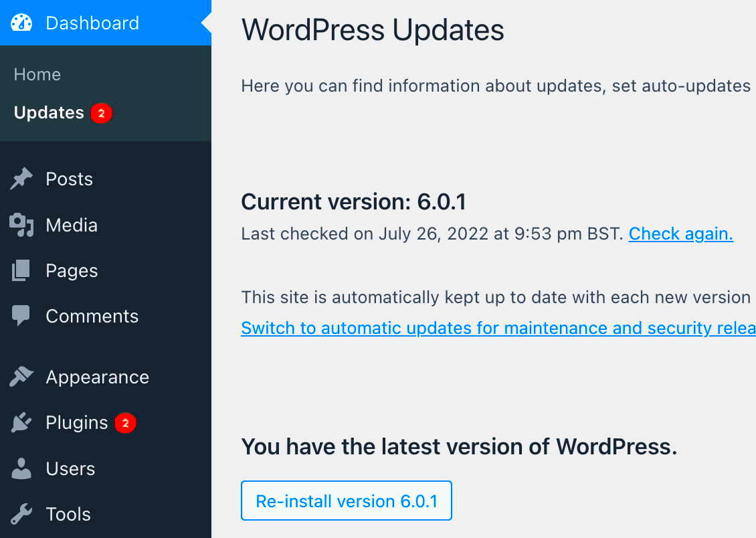Click the red badge beside Plugins
The width and height of the screenshot is (756, 538).
pos(125,424)
